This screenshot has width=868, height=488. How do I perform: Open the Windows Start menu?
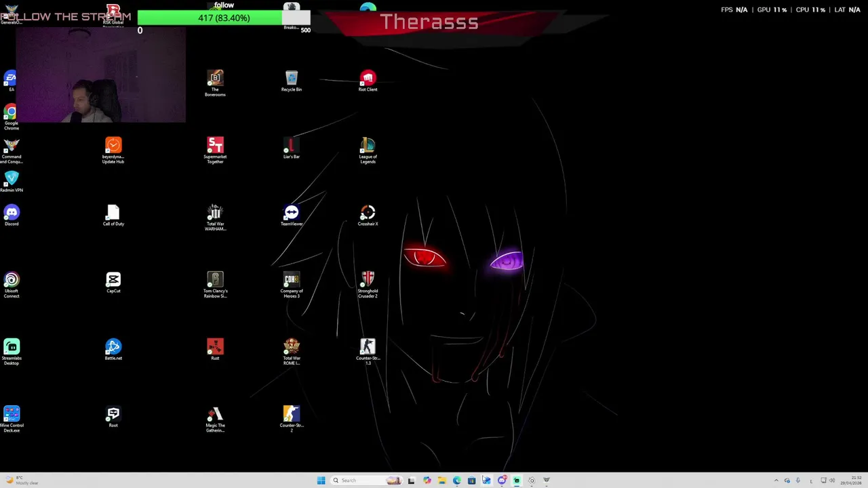321,481
